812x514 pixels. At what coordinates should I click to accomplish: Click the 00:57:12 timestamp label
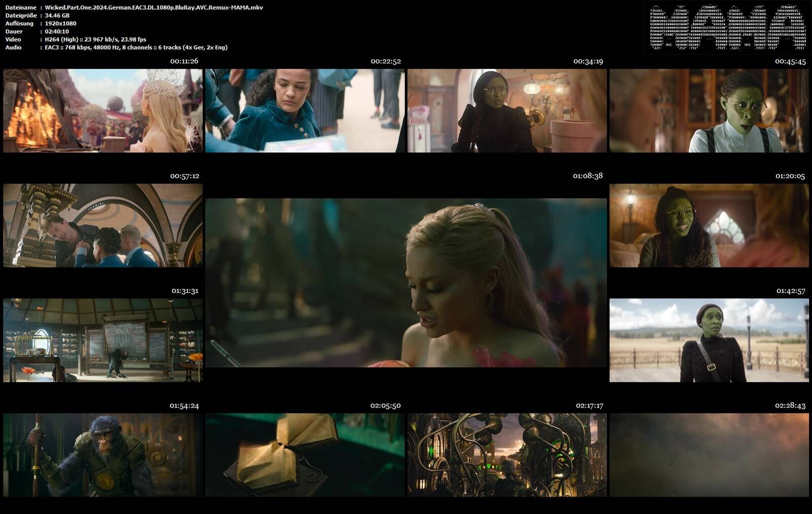[185, 176]
